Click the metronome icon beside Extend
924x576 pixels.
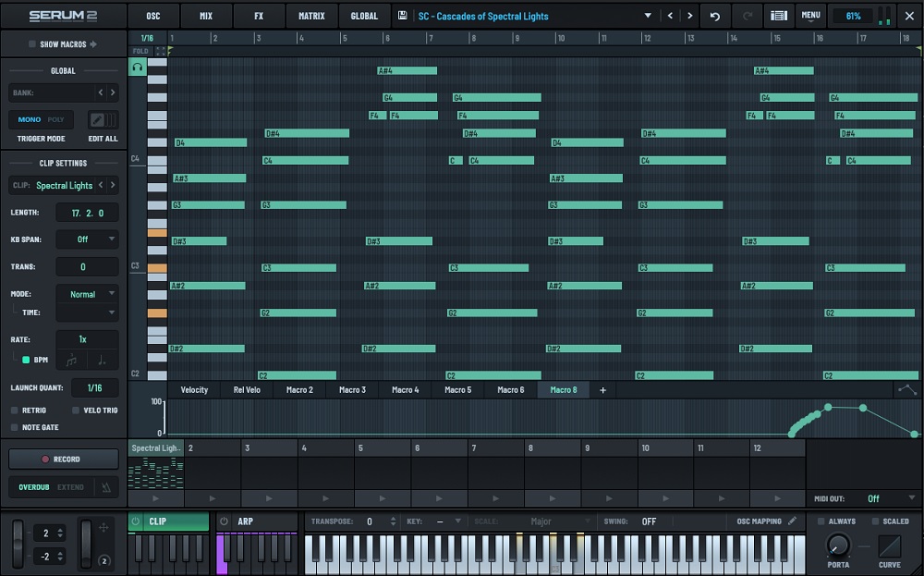coord(104,486)
